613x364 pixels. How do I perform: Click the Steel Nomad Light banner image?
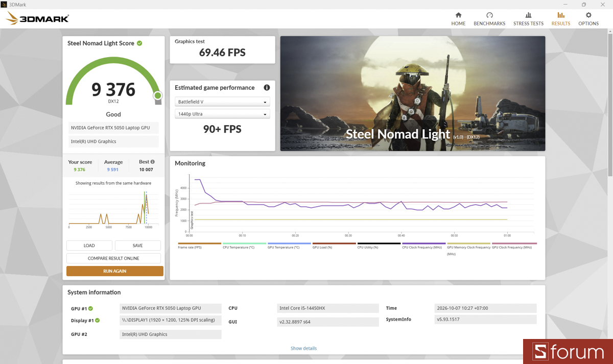[x=413, y=93]
